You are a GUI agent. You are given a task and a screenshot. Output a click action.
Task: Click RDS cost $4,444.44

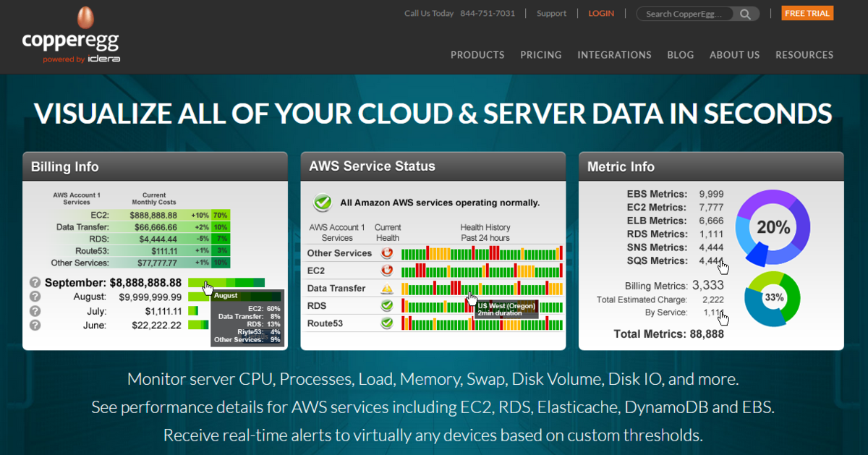pos(158,239)
